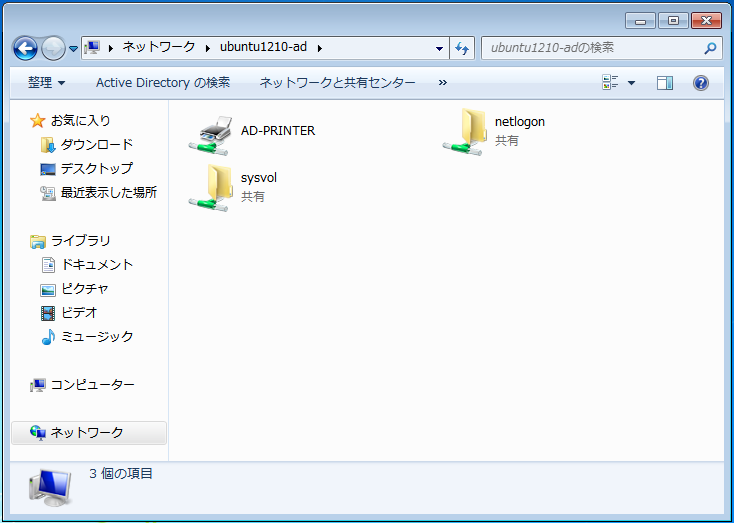Select ネットワーク in the address breadcrumb
Image resolution: width=734 pixels, height=523 pixels.
(159, 47)
